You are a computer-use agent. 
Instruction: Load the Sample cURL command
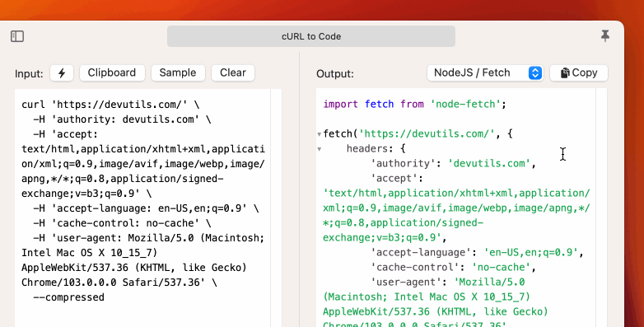pyautogui.click(x=178, y=72)
